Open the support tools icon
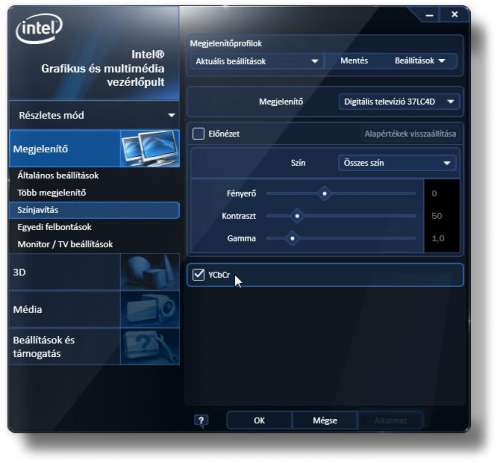 (150, 346)
